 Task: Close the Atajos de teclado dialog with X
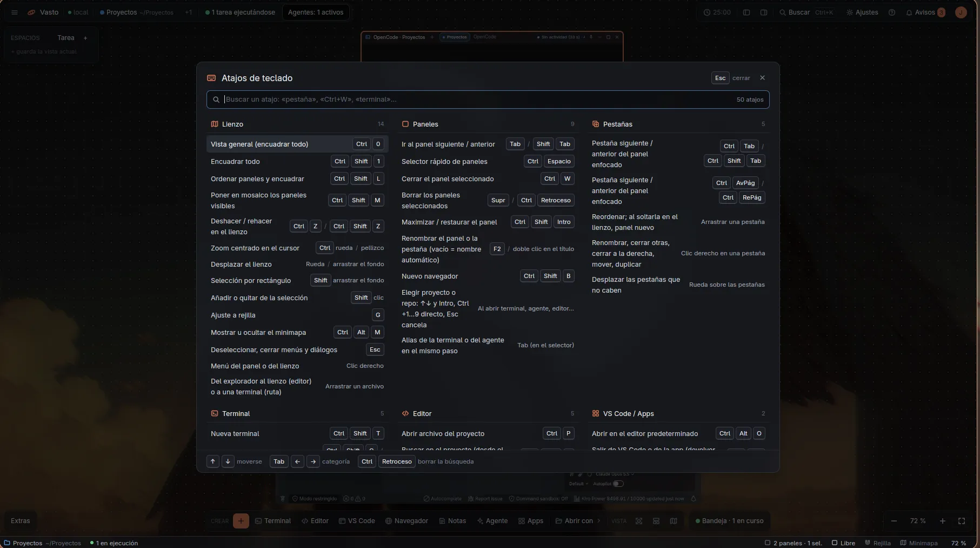[762, 78]
